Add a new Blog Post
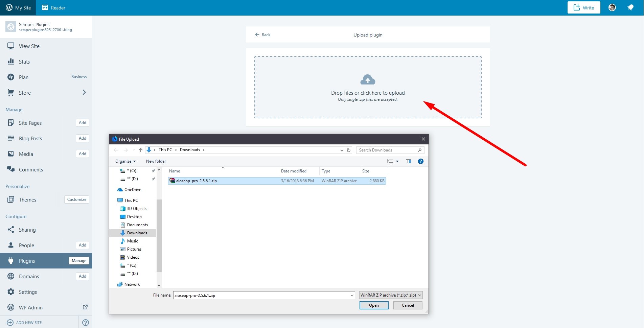Viewport: 644px width, 328px height. [x=83, y=138]
